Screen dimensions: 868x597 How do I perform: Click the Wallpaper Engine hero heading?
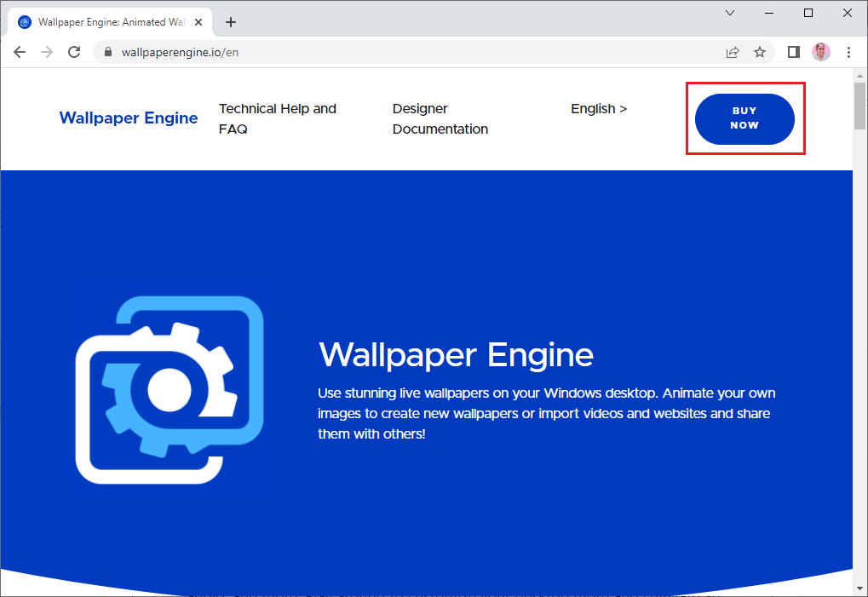pos(456,354)
